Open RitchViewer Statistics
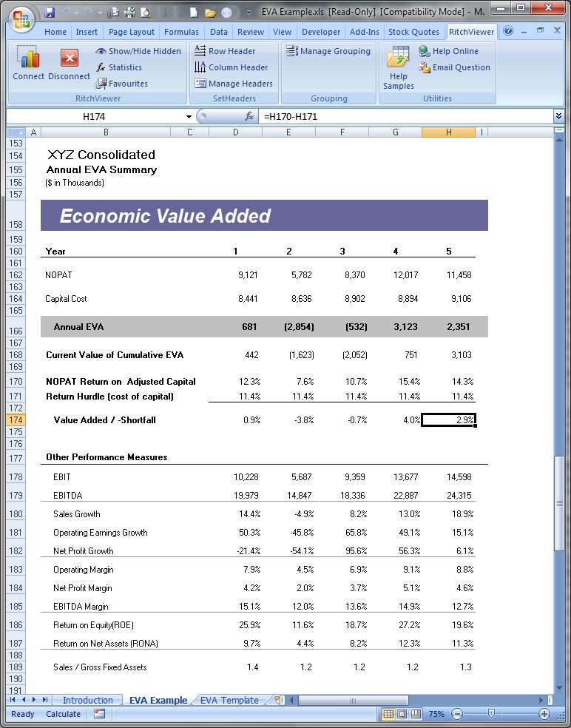The image size is (571, 728). click(x=119, y=67)
